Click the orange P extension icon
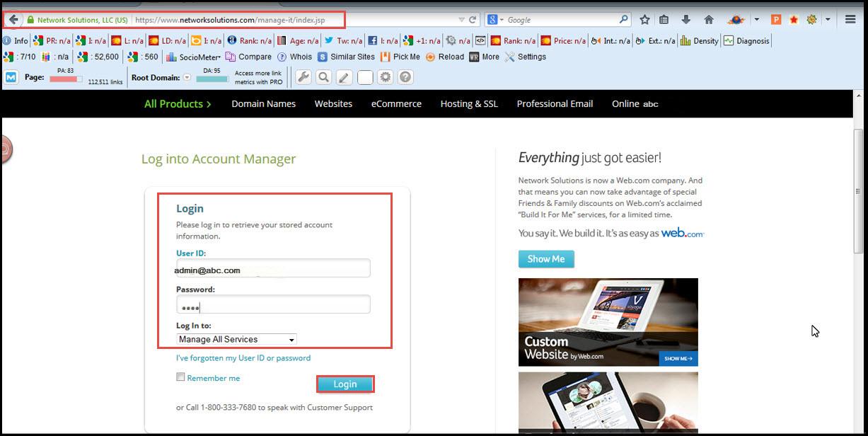 click(776, 20)
